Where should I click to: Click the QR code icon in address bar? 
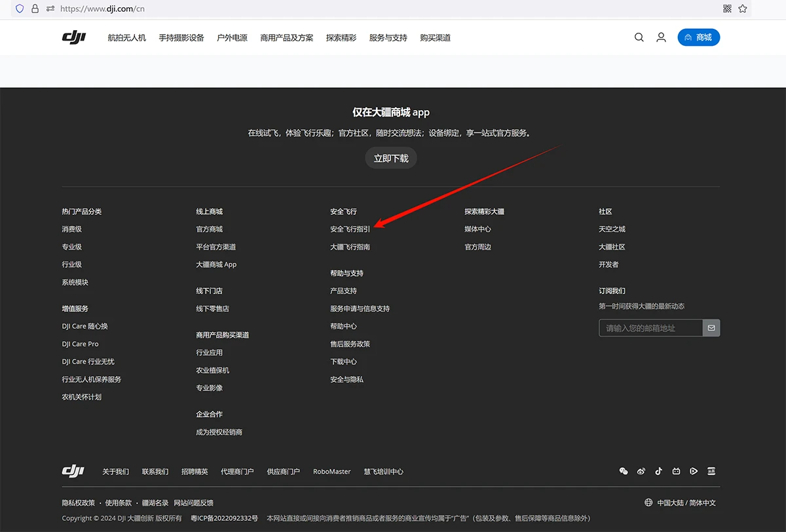coord(727,9)
